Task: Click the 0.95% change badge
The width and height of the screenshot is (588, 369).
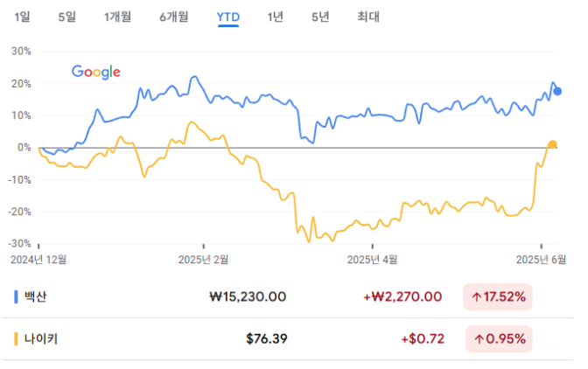Action: click(499, 339)
